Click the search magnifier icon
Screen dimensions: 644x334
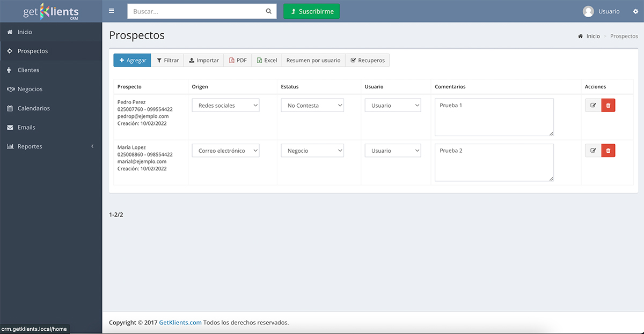[x=268, y=11]
